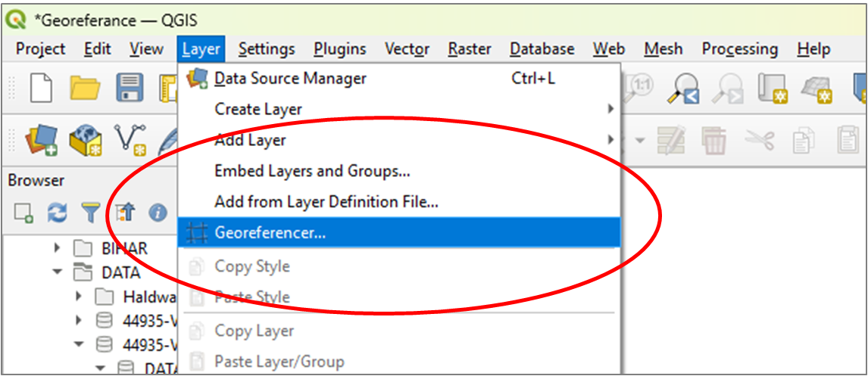
Task: Click the Zoom Next magnifier icon
Action: [727, 89]
